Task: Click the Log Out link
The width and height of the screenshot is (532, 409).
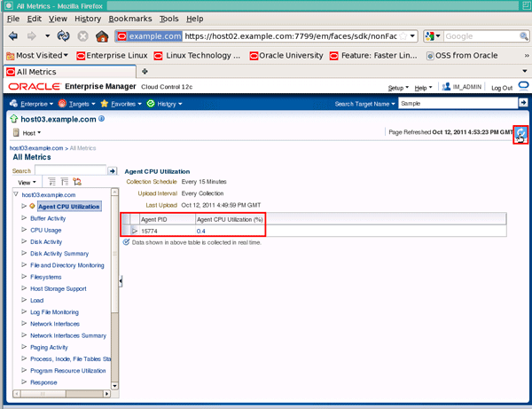Action: pyautogui.click(x=502, y=88)
